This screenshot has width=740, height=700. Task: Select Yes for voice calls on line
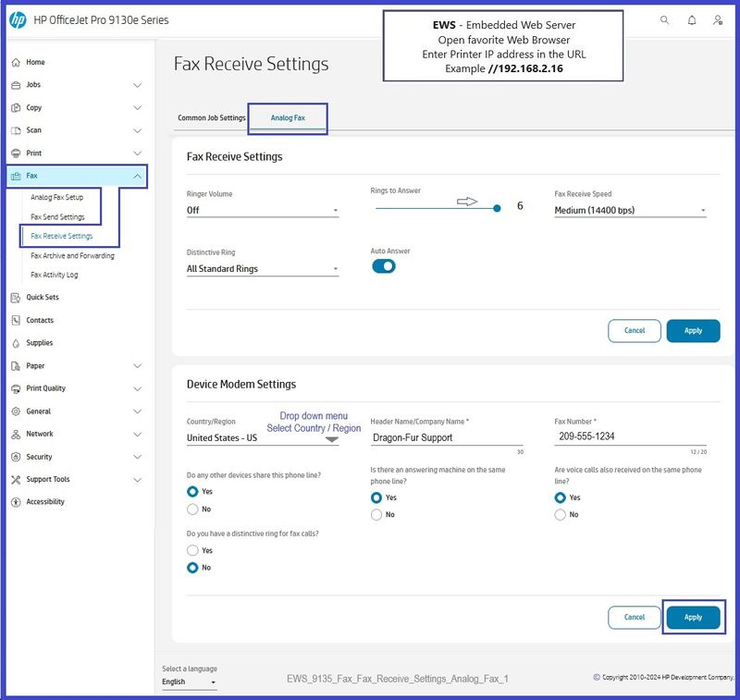tap(560, 497)
